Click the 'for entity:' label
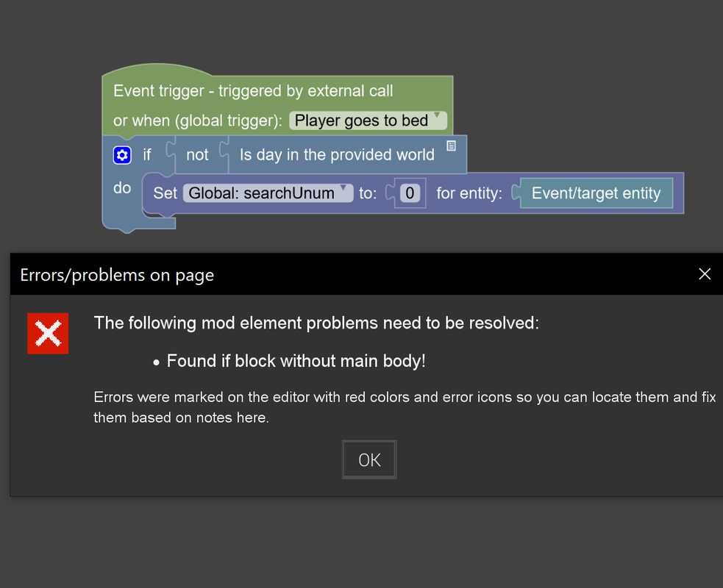The width and height of the screenshot is (723, 588). click(469, 193)
